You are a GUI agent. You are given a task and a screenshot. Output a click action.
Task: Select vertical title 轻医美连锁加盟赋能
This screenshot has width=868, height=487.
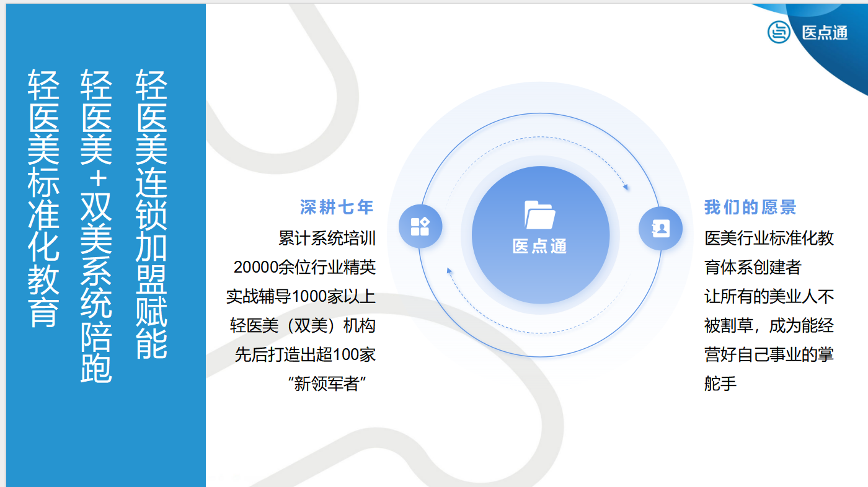click(151, 214)
